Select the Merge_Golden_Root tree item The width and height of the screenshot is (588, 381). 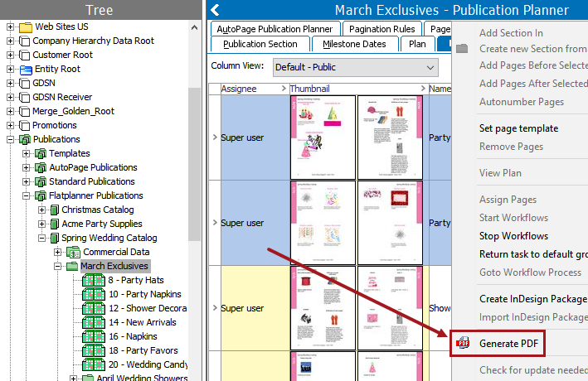click(x=73, y=111)
